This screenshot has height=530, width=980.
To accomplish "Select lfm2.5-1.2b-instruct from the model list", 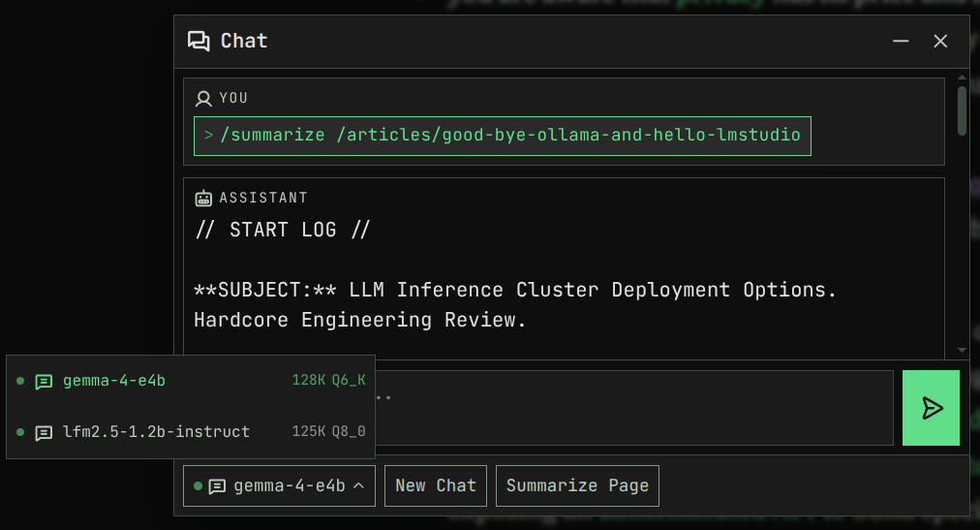I will [191, 432].
